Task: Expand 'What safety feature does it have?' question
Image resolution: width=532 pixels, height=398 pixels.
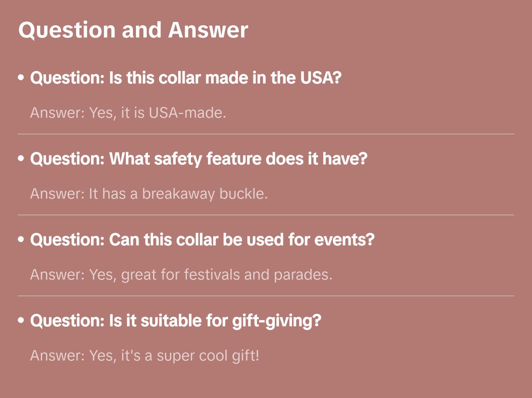Action: click(199, 159)
